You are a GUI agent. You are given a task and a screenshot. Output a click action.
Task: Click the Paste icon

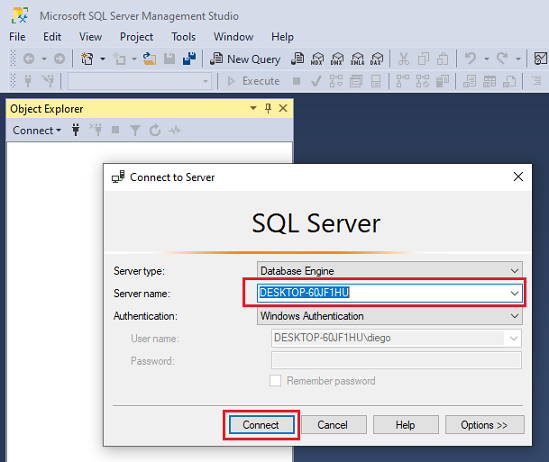pos(443,59)
